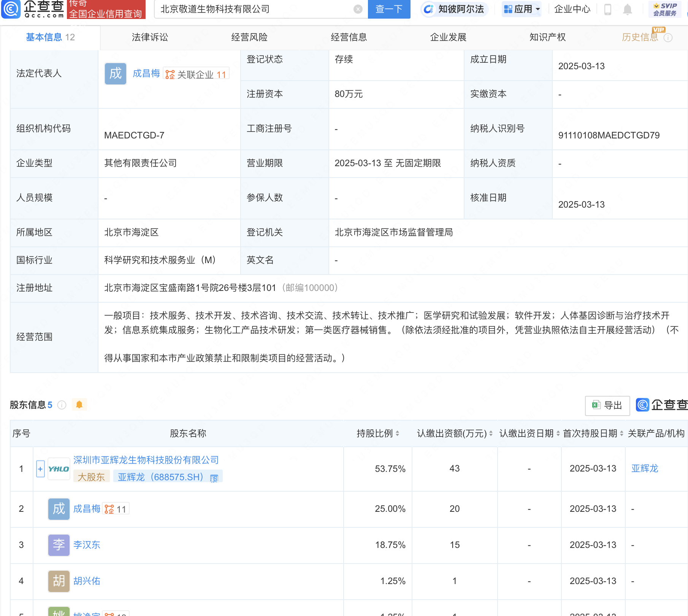Viewport: 688px width, 616px height.
Task: Click the 大股东 tag
Action: click(91, 477)
